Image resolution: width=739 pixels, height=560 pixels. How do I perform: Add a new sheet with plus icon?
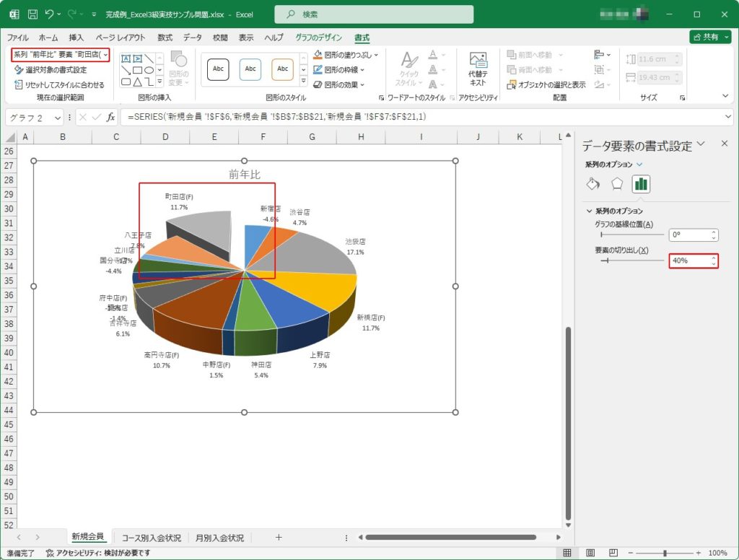click(x=279, y=538)
